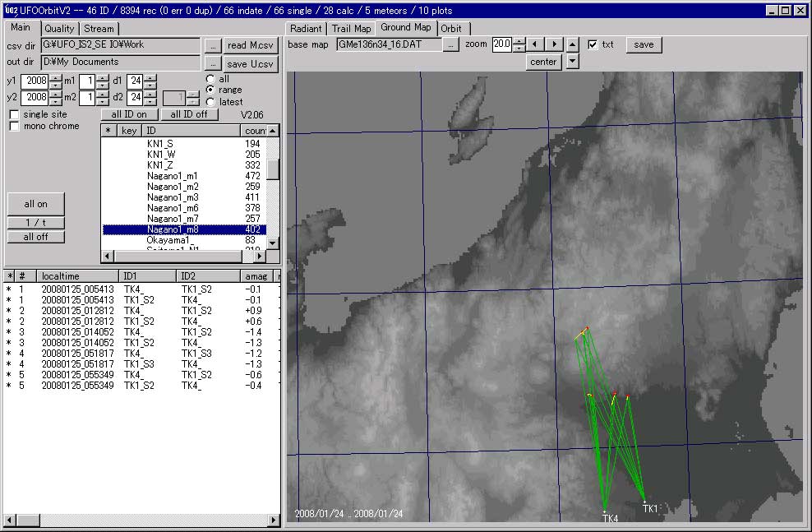The height and width of the screenshot is (532, 812).
Task: Open the Orbit tab
Action: pyautogui.click(x=450, y=28)
